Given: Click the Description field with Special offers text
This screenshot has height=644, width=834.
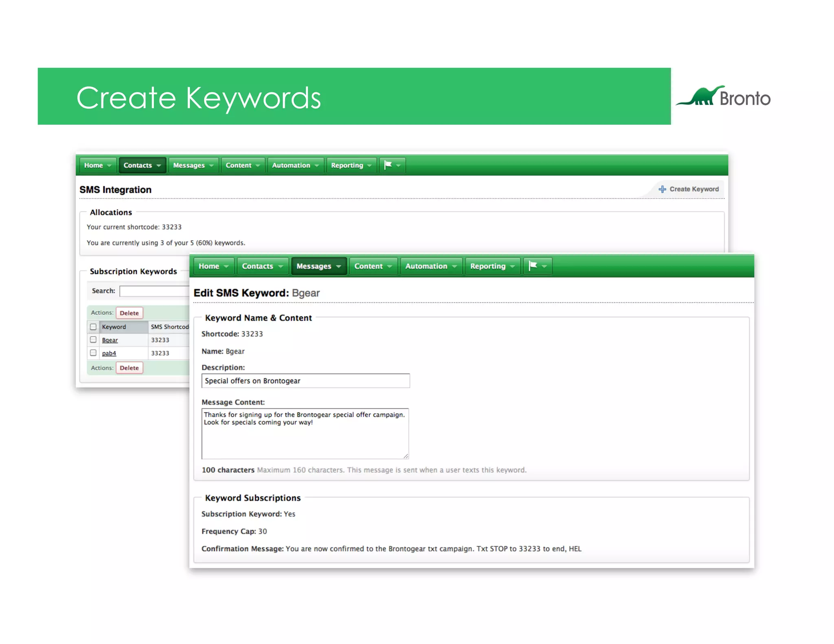Looking at the screenshot, I should click(x=305, y=381).
